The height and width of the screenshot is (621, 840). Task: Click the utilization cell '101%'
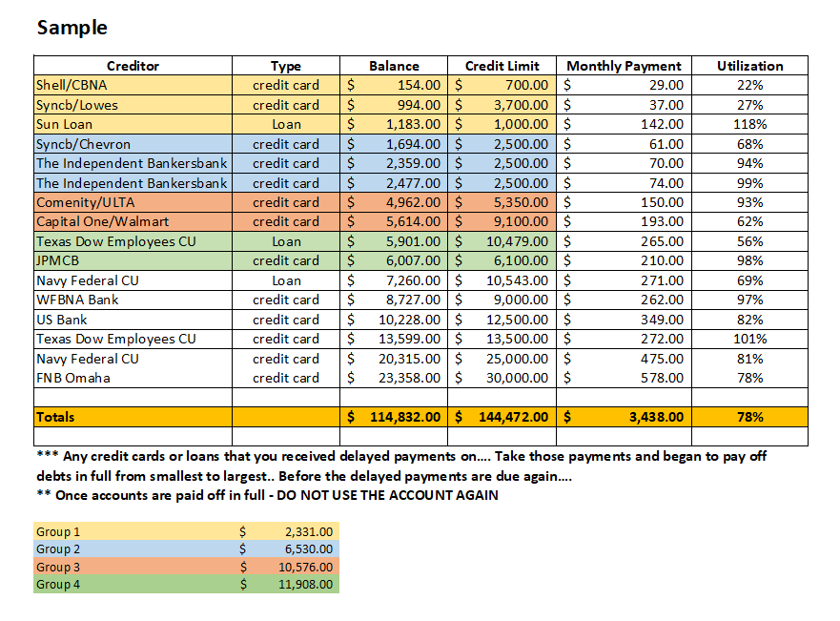pos(750,340)
